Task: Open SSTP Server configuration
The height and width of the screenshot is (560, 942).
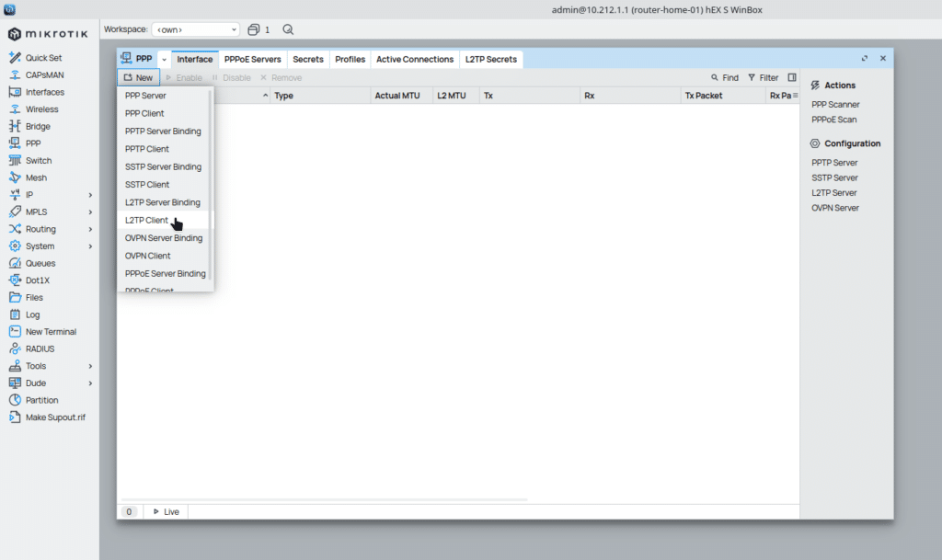Action: [834, 177]
